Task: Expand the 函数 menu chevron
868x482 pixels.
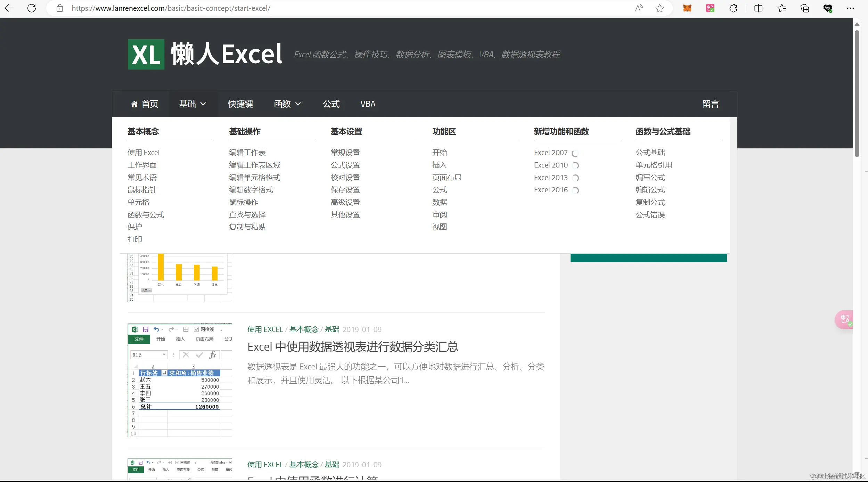Action: pos(298,104)
